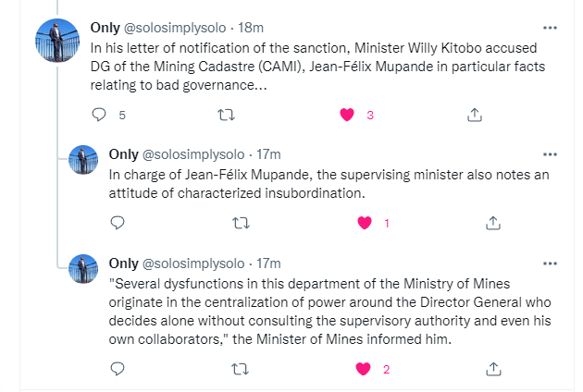Retweet the 'Several dysfunctions' quote tweet
583x392 pixels.
pos(242,368)
